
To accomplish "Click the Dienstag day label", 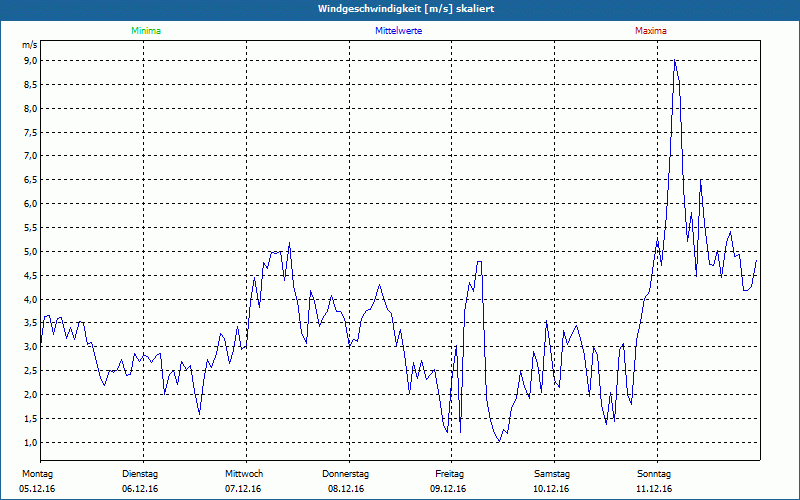I will click(140, 474).
